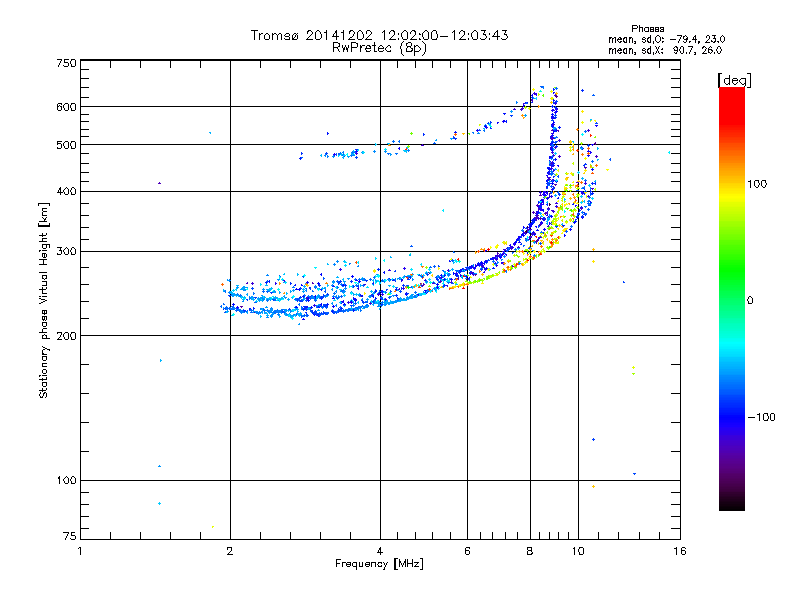The width and height of the screenshot is (800, 600).
Task: Click the plot title 'Tromsø 20141202 12:02:00-12:03:43'
Action: 379,35
